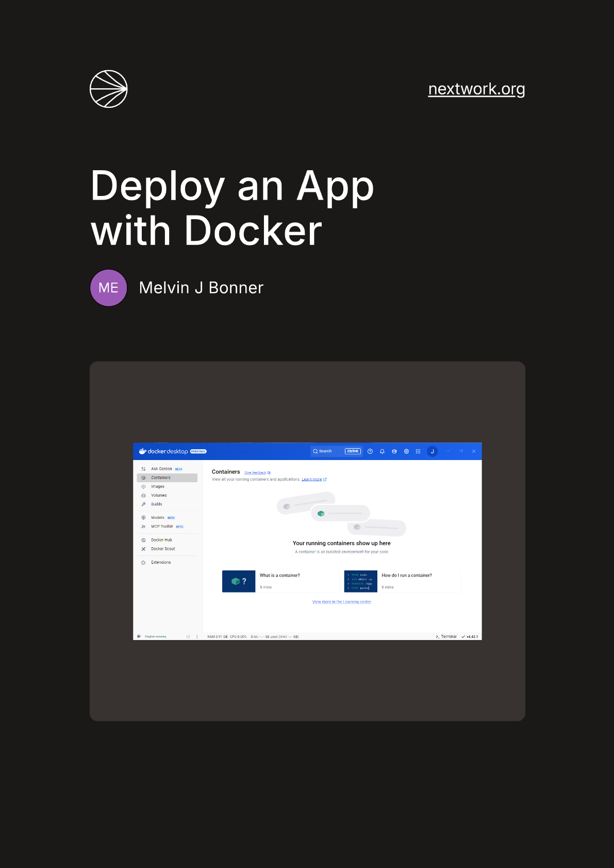Open Extensions in the sidebar
The image size is (614, 868).
(x=167, y=562)
